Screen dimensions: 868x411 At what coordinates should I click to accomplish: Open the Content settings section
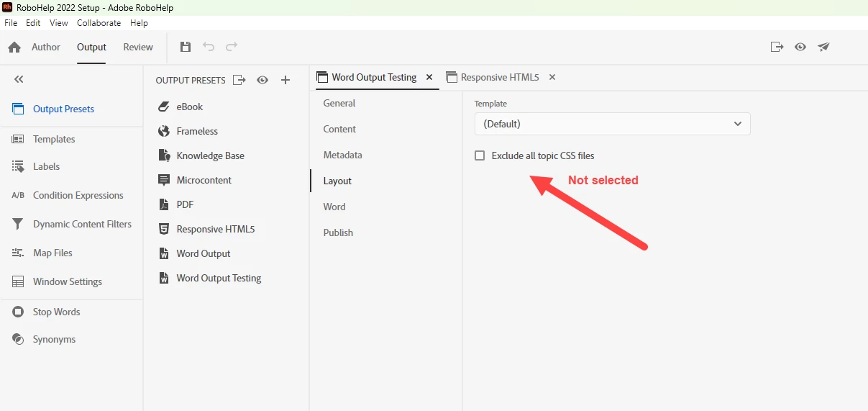point(339,129)
